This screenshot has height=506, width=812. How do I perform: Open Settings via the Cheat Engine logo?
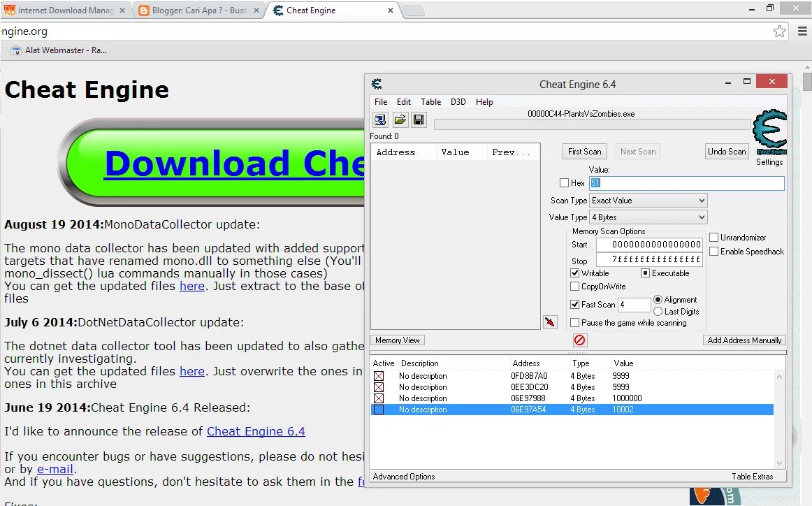point(770,133)
